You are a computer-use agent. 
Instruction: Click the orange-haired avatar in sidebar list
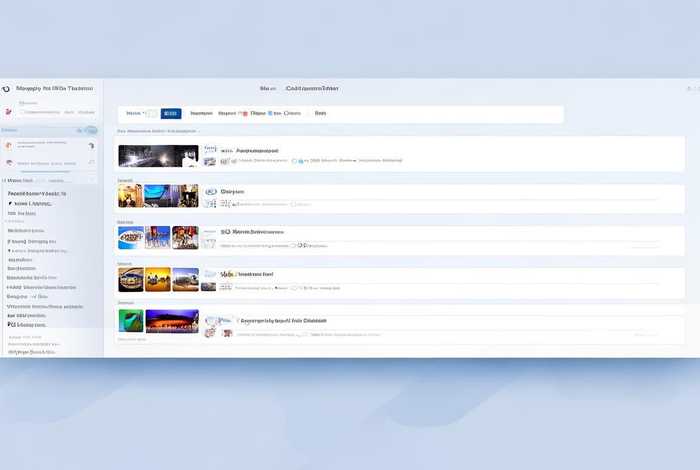(x=8, y=146)
